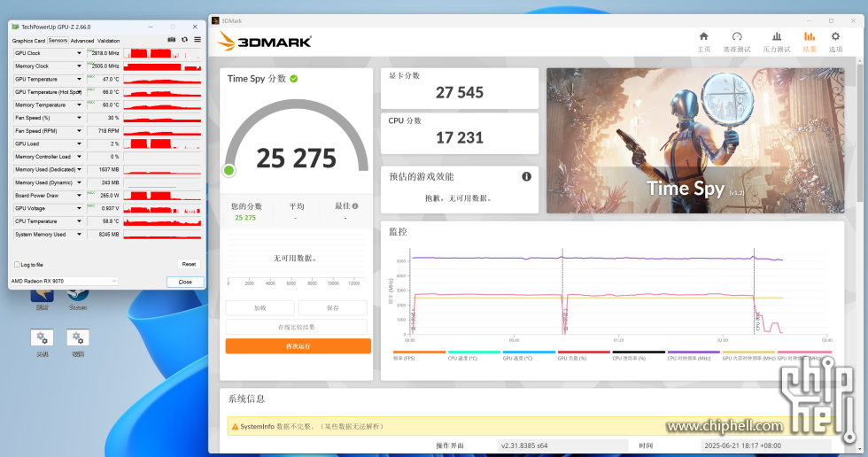Click desktop shortcut left of Steam
Screen dimensions: 868x457
tap(43, 298)
